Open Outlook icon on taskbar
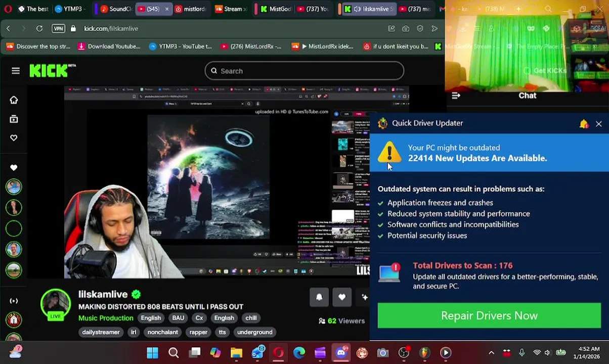609x364 pixels. [258, 352]
